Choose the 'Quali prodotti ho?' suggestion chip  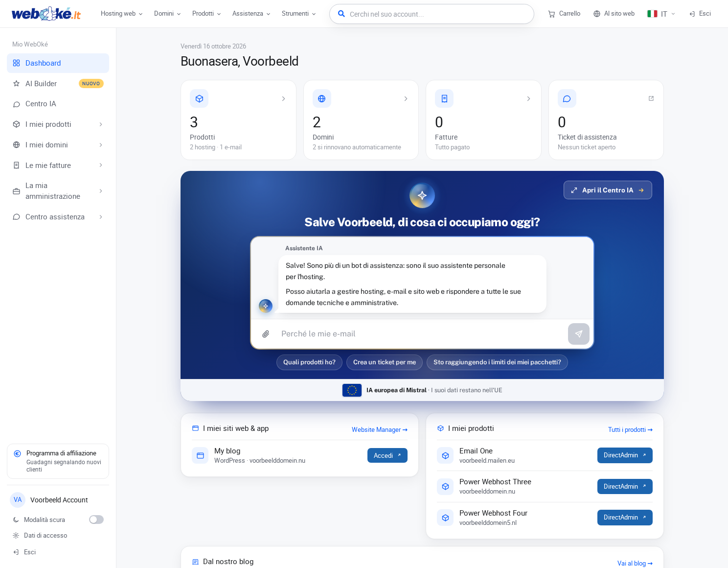point(309,362)
